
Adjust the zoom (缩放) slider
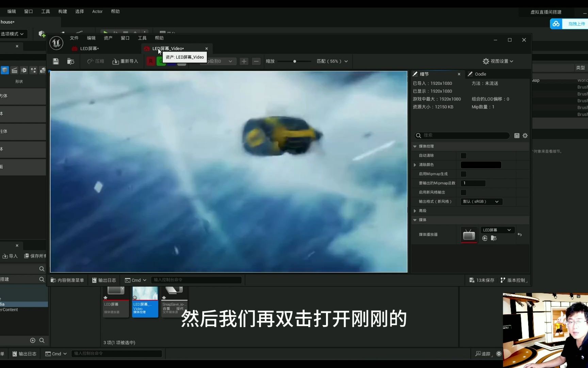(294, 61)
